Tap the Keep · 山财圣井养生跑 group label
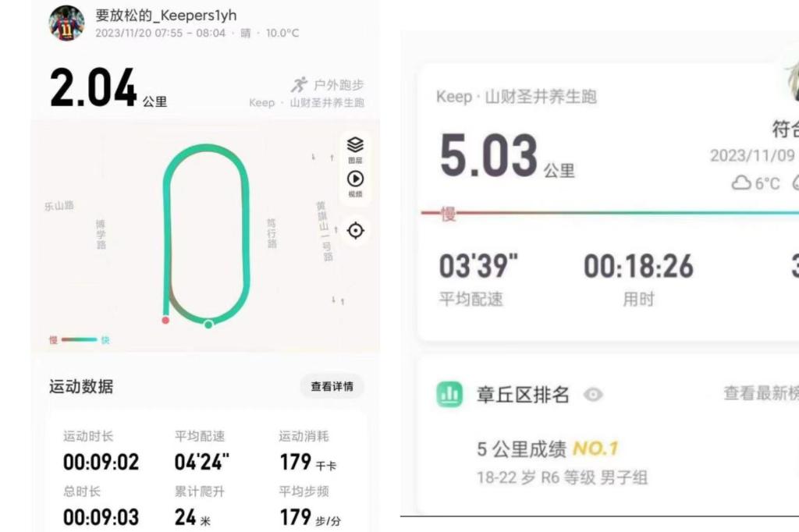799x532 pixels. 517,96
